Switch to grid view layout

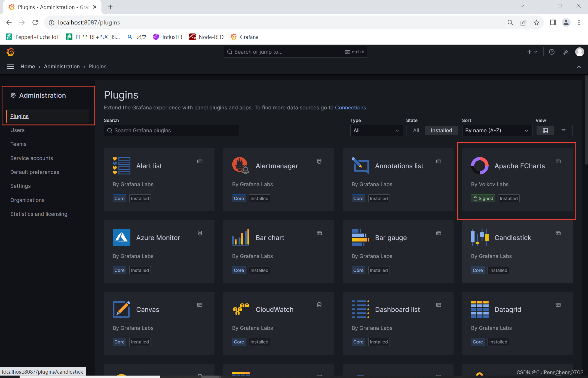tap(545, 131)
